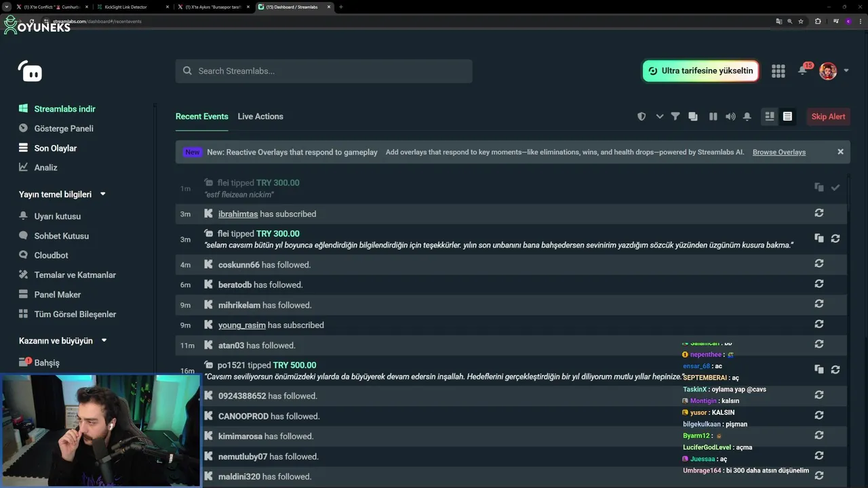The image size is (868, 488).
Task: Open browser extensions puzzle icon
Action: point(818,21)
